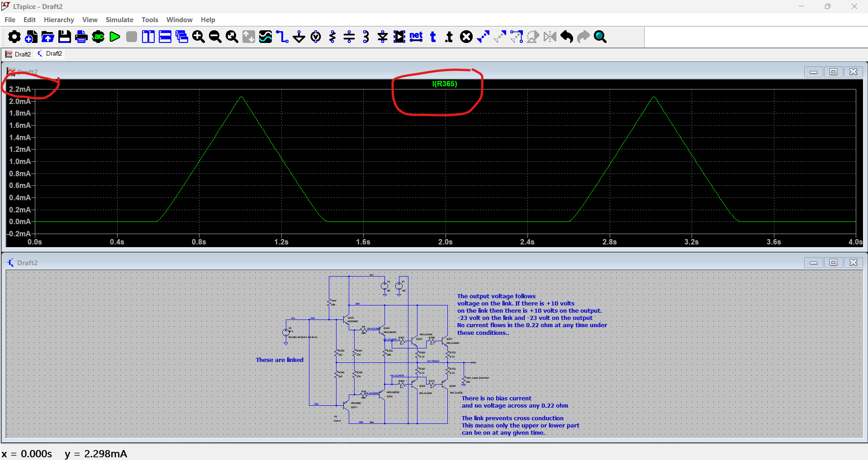The height and width of the screenshot is (460, 868).
Task: Click the gray Halt simulation button
Action: (x=132, y=37)
